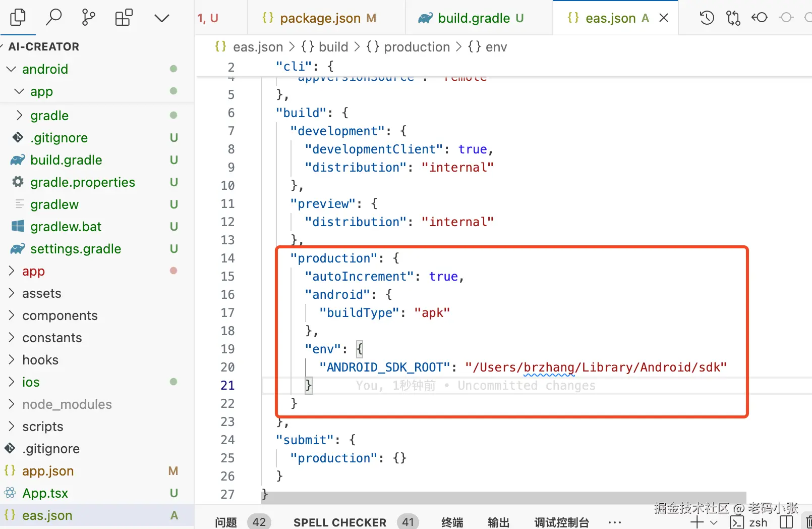The height and width of the screenshot is (529, 812).
Task: Collapse the android folder
Action: point(97,69)
